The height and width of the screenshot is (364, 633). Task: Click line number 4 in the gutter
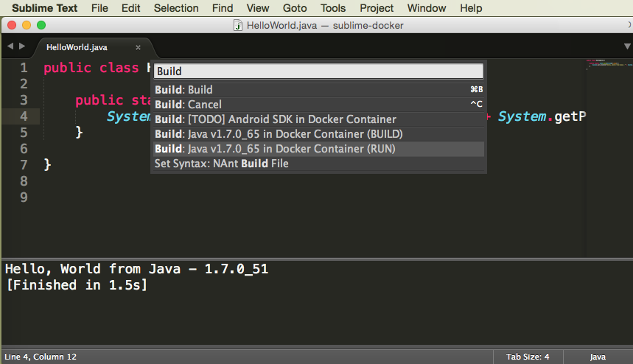coord(24,116)
